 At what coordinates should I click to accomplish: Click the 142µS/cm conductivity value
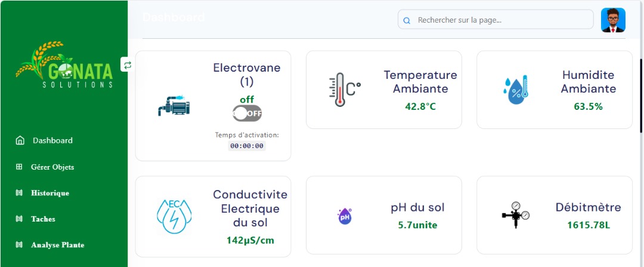coord(250,240)
